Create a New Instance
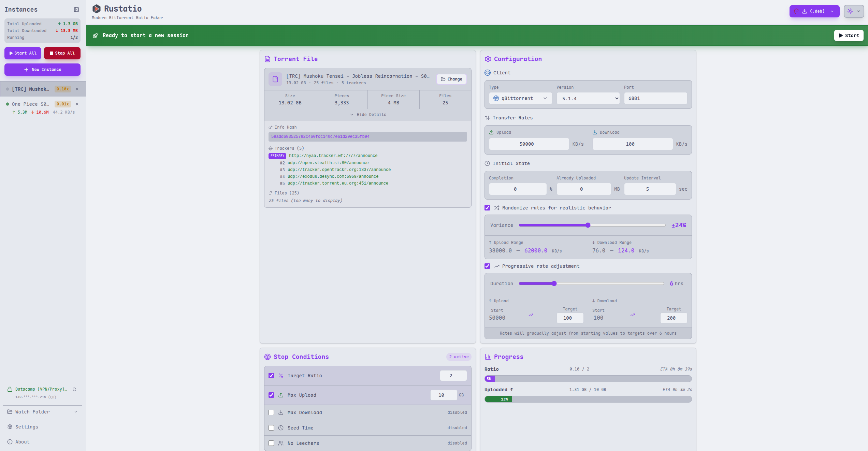Image resolution: width=868 pixels, height=451 pixels. 42,70
